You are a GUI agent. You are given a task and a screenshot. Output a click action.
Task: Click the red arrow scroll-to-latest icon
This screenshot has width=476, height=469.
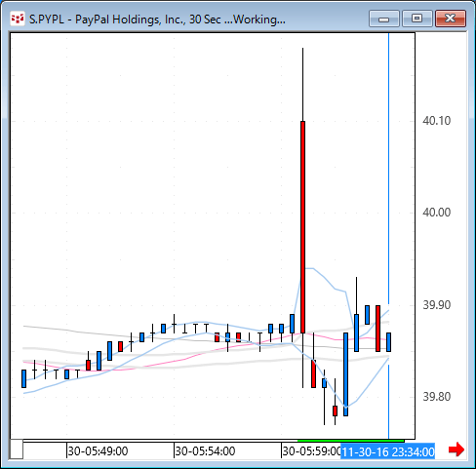(x=456, y=450)
